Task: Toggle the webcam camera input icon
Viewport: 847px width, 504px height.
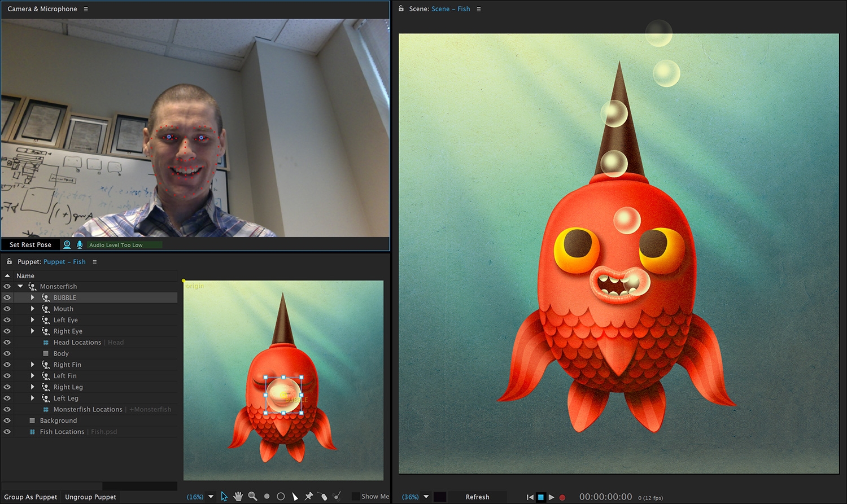Action: pyautogui.click(x=67, y=245)
